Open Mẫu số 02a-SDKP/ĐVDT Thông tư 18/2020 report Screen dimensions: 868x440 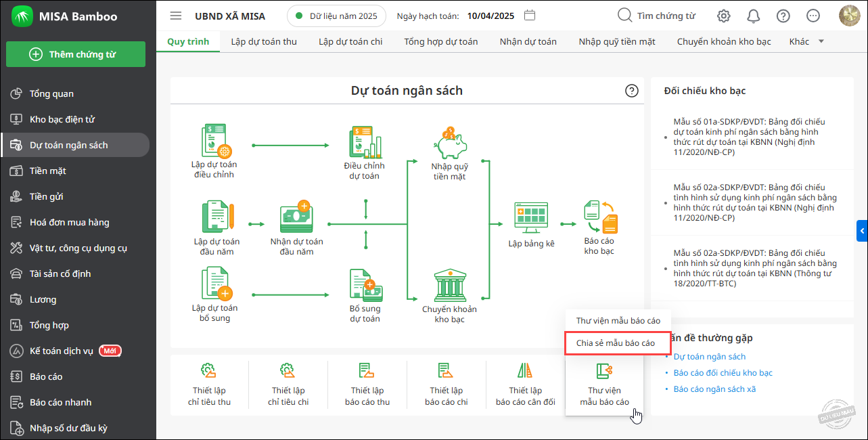(x=755, y=268)
